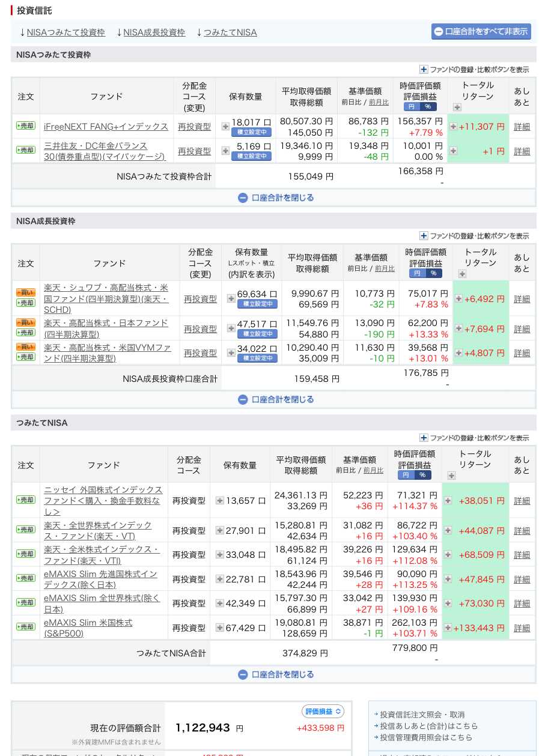Switch NISA成長投資枠 valuation to 円 display
The image size is (545, 756).
[x=417, y=273]
